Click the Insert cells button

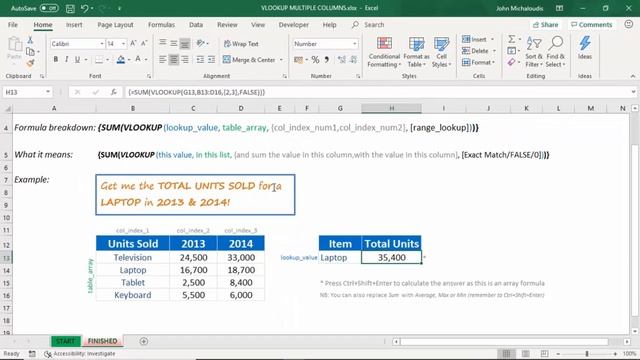click(x=478, y=39)
